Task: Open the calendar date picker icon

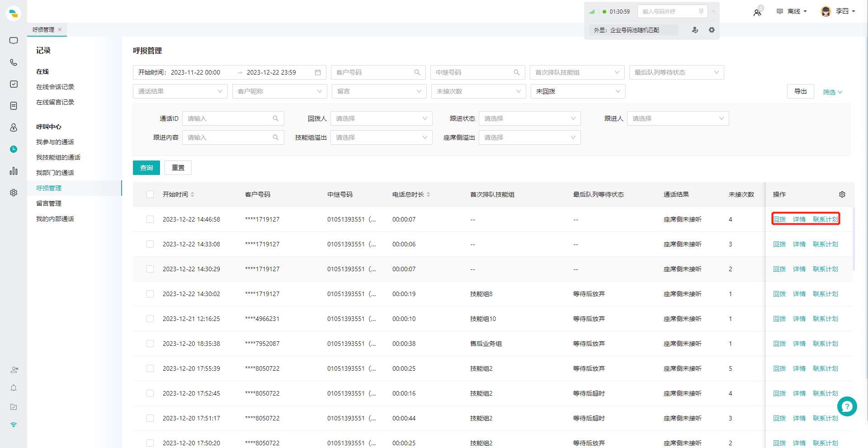Action: pos(318,72)
